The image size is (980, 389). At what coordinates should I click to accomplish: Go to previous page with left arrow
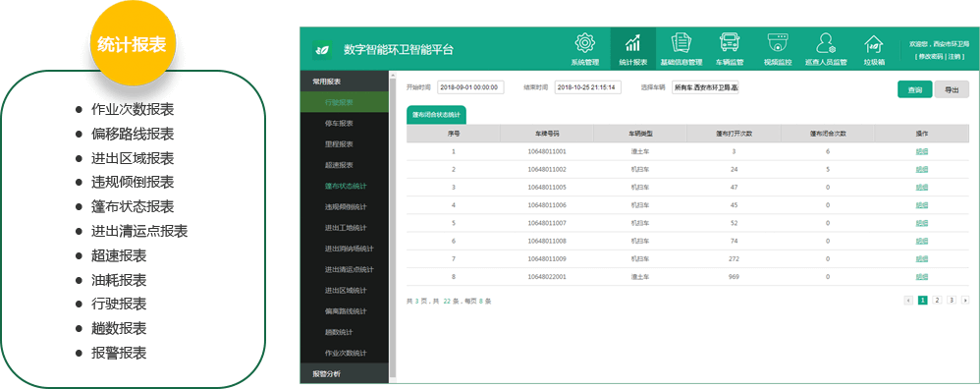click(x=908, y=301)
